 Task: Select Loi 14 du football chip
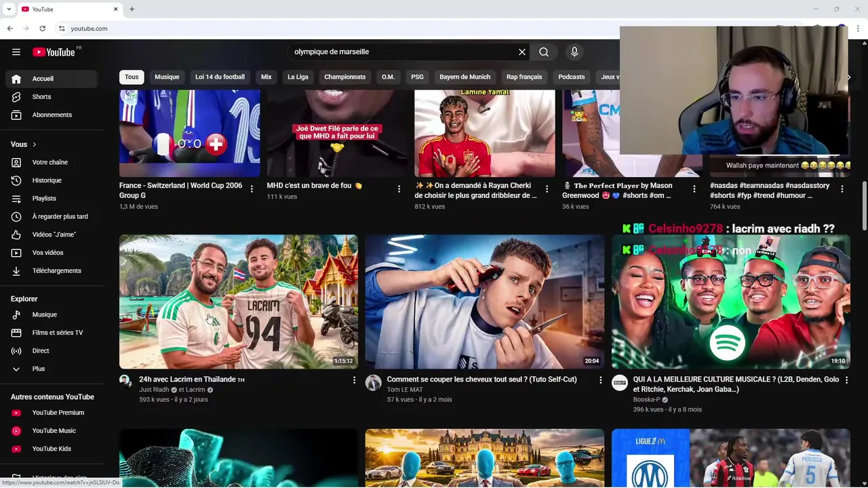coord(220,77)
